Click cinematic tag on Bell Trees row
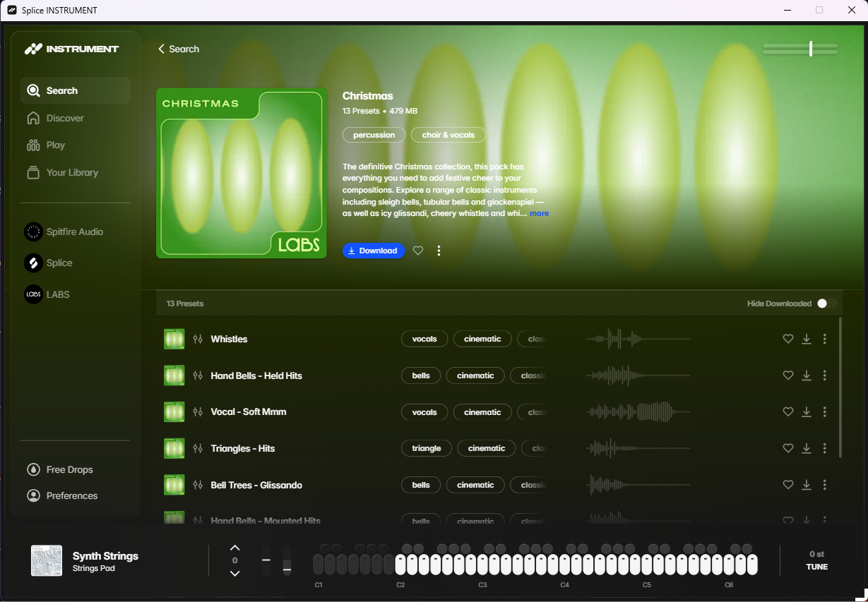Viewport: 868px width, 602px height. pyautogui.click(x=475, y=485)
